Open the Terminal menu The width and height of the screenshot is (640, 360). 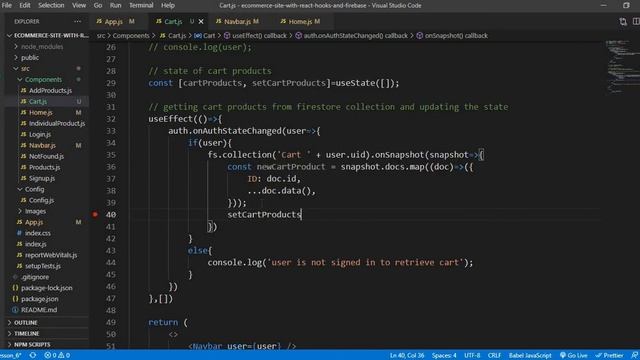pos(141,5)
